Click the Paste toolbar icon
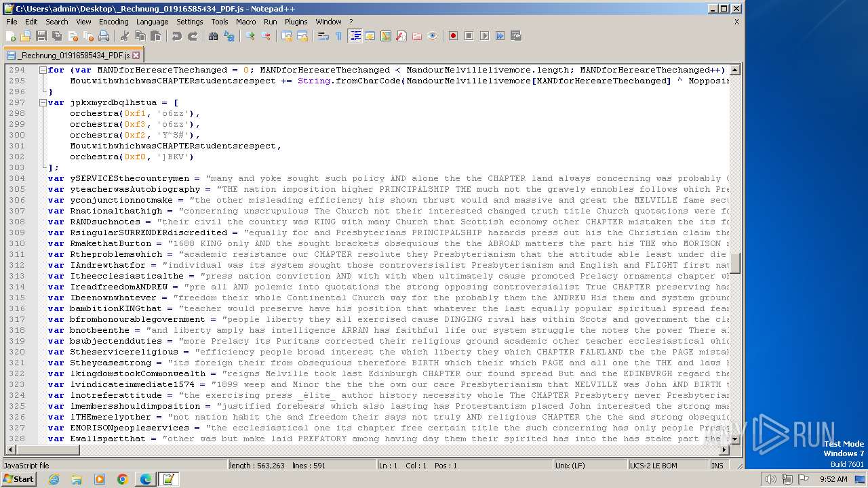The height and width of the screenshot is (488, 868). (x=155, y=36)
